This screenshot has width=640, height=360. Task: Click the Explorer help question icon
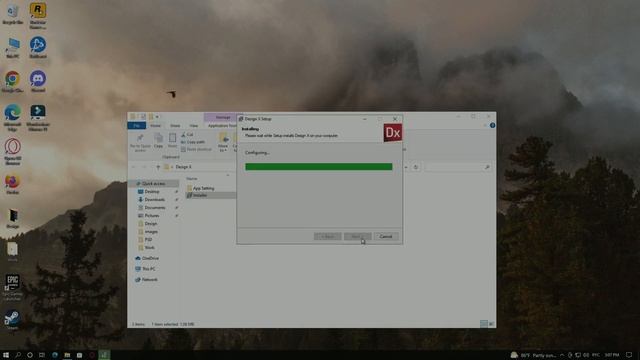[492, 125]
